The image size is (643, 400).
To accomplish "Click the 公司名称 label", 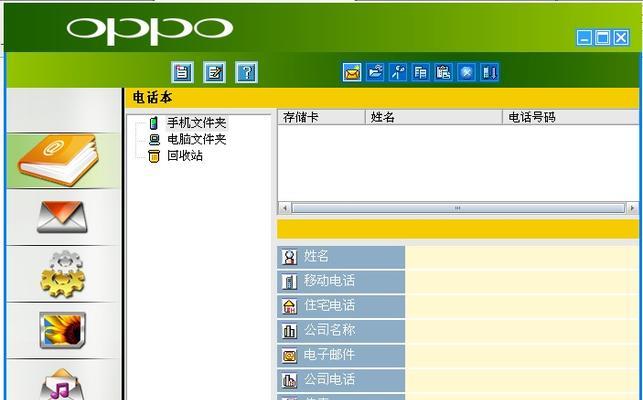I will tap(329, 330).
